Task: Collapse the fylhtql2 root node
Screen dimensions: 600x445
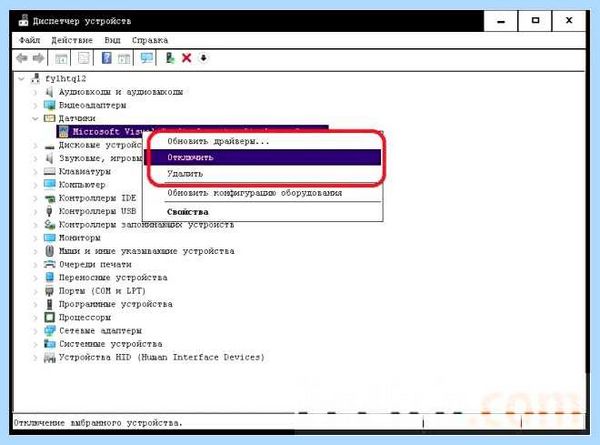Action: tap(21, 79)
